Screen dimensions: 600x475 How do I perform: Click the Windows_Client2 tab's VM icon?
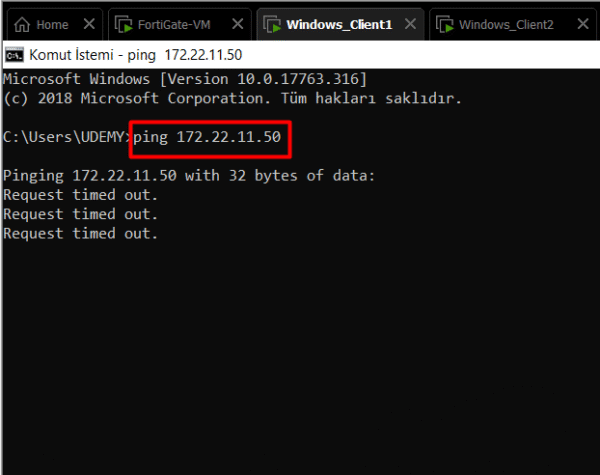443,23
